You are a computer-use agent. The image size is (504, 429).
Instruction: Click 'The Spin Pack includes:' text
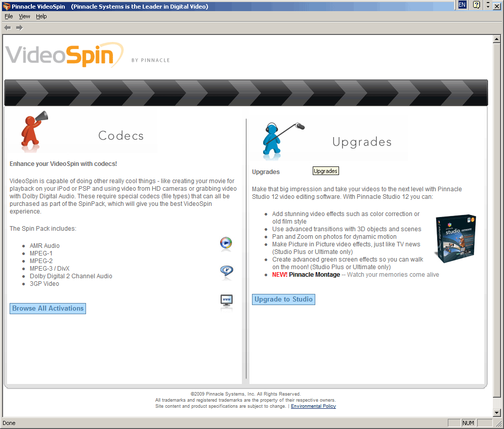tap(43, 229)
